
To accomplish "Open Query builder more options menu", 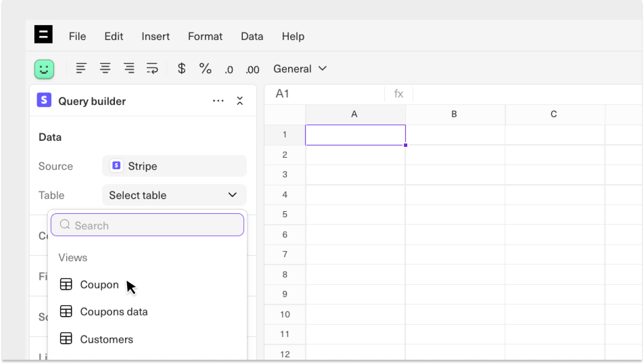I will [218, 101].
